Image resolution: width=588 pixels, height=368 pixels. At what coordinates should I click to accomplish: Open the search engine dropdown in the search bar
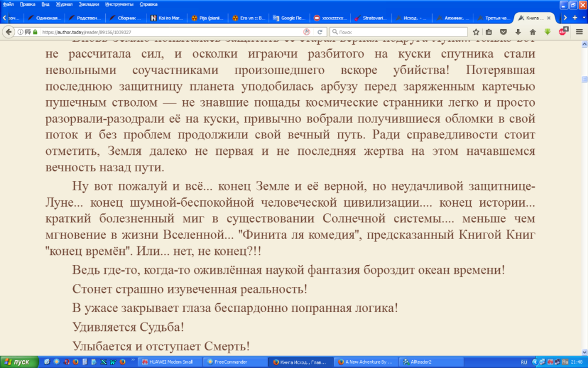tap(336, 31)
